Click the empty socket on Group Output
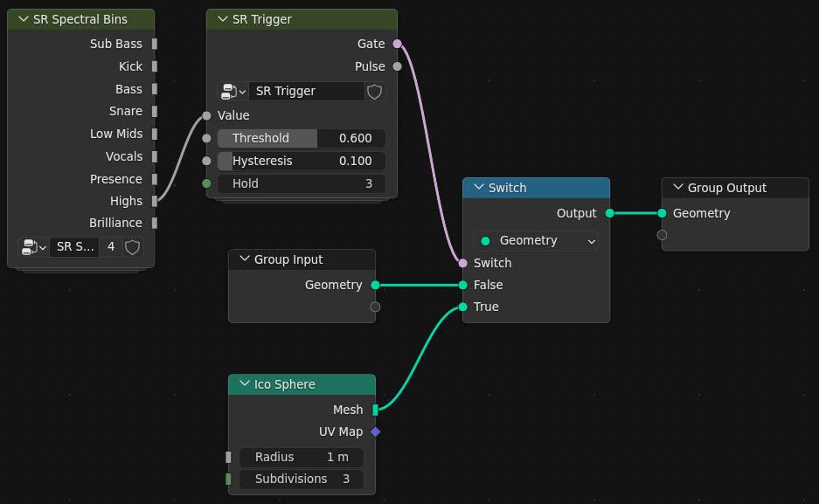 662,235
